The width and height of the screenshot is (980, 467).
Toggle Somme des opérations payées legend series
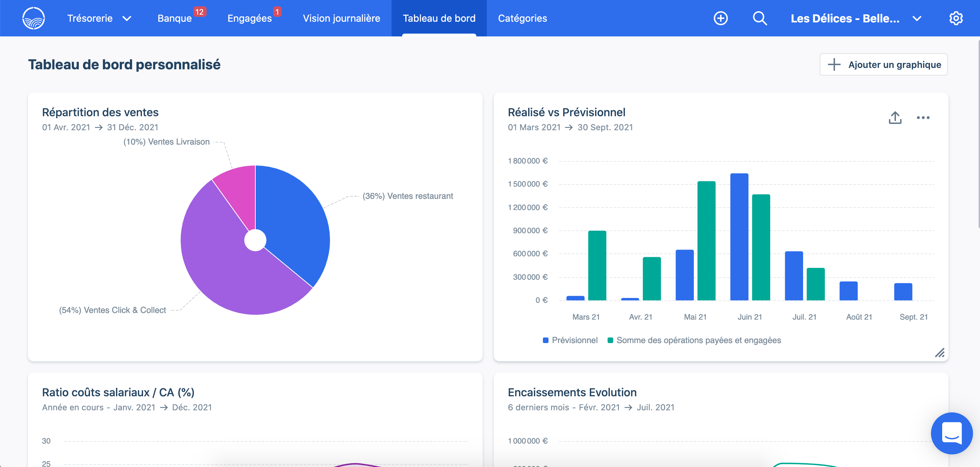[694, 340]
